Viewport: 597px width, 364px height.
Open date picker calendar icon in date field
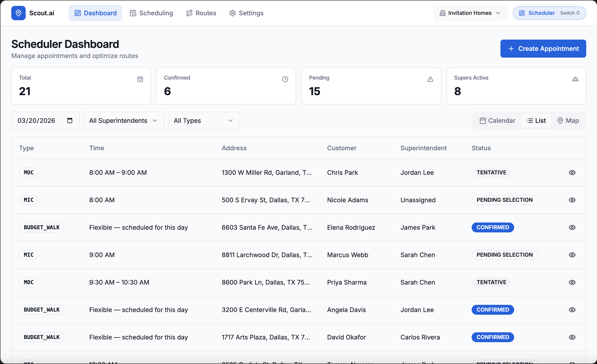click(70, 120)
